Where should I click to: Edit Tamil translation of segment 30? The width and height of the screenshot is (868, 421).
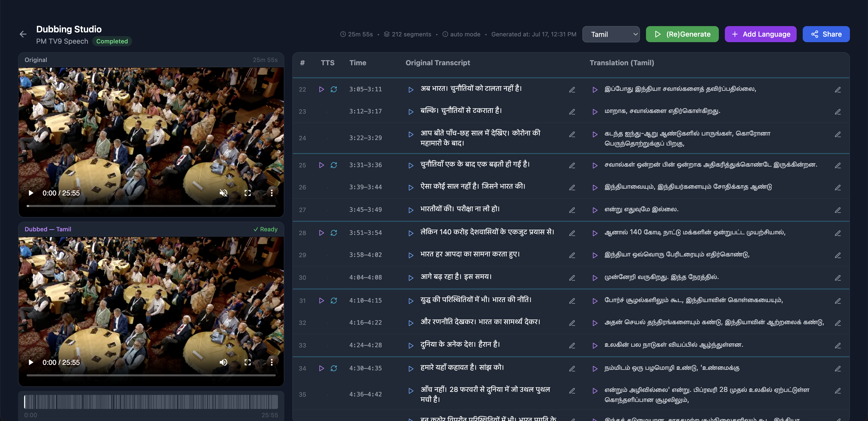point(838,278)
